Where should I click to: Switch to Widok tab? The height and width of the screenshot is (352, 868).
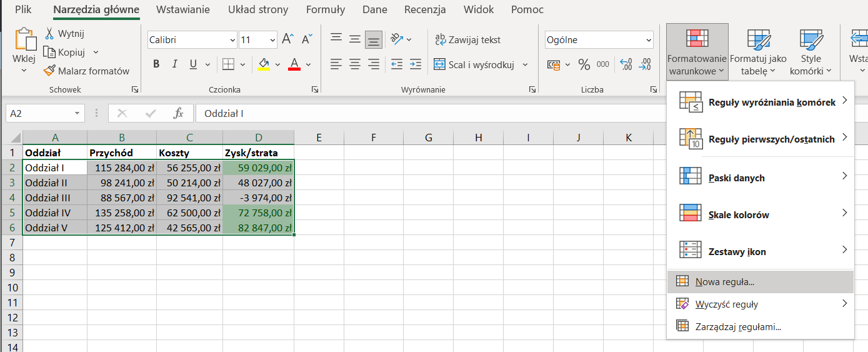click(479, 9)
